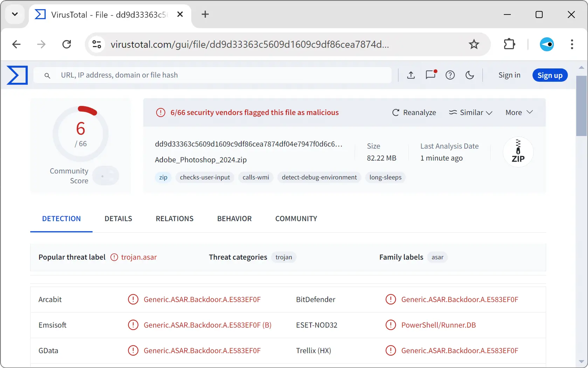This screenshot has height=368, width=588.
Task: Click the Sign in link
Action: coord(509,75)
